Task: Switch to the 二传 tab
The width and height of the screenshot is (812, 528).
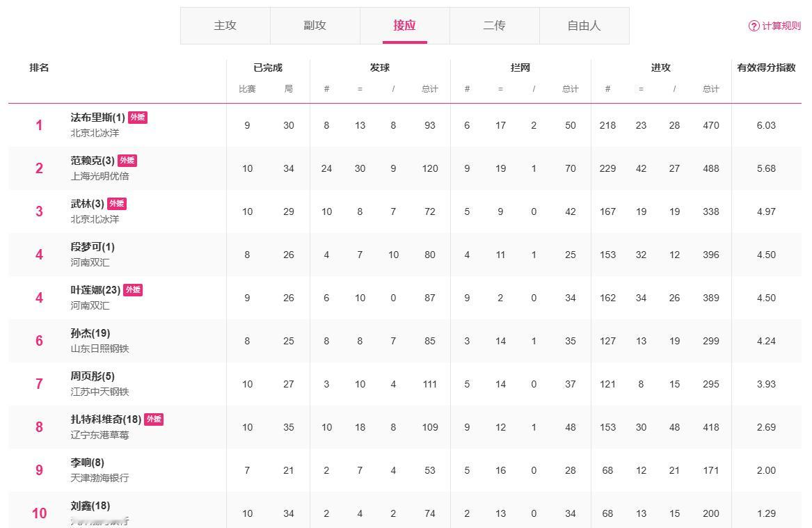Action: point(494,26)
